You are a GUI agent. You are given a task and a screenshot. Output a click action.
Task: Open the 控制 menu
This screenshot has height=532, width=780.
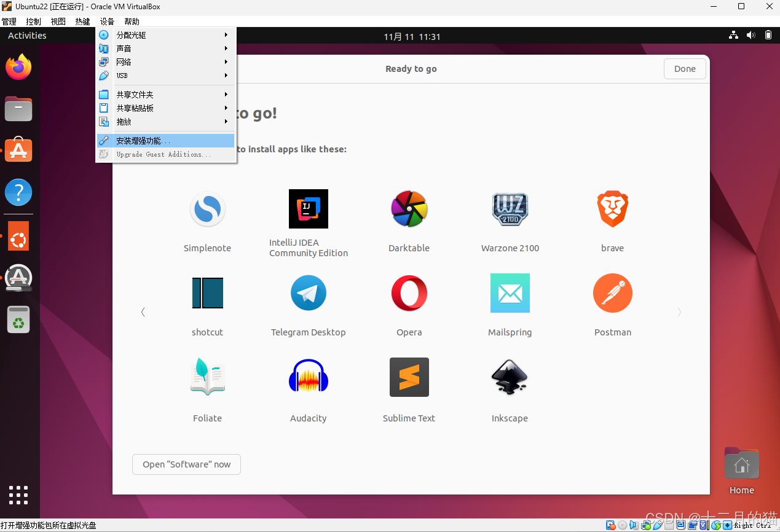(x=34, y=22)
